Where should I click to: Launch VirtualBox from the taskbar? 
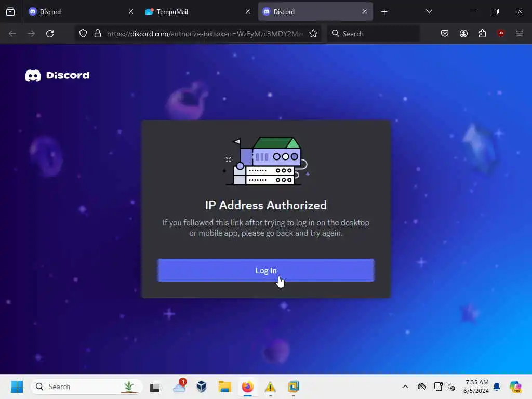tap(202, 387)
